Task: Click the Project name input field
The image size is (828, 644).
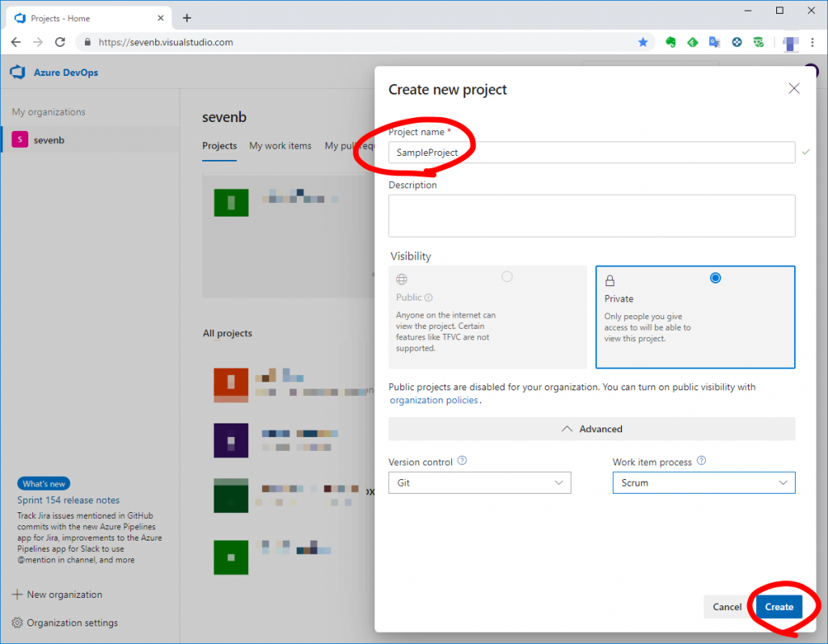Action: pyautogui.click(x=591, y=153)
